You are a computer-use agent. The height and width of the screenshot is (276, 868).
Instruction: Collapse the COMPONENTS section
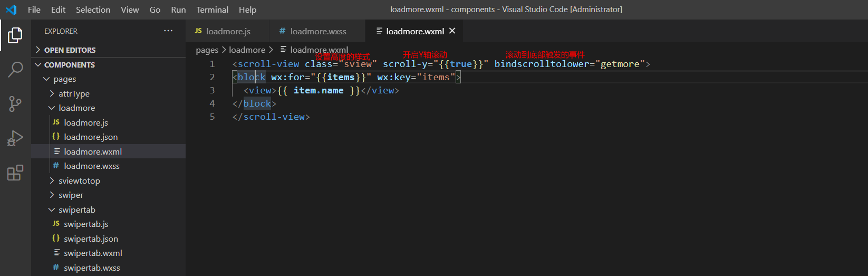coord(38,64)
